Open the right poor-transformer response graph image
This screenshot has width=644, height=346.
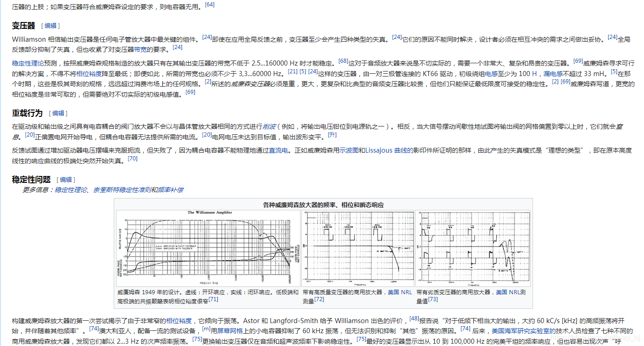(x=473, y=248)
